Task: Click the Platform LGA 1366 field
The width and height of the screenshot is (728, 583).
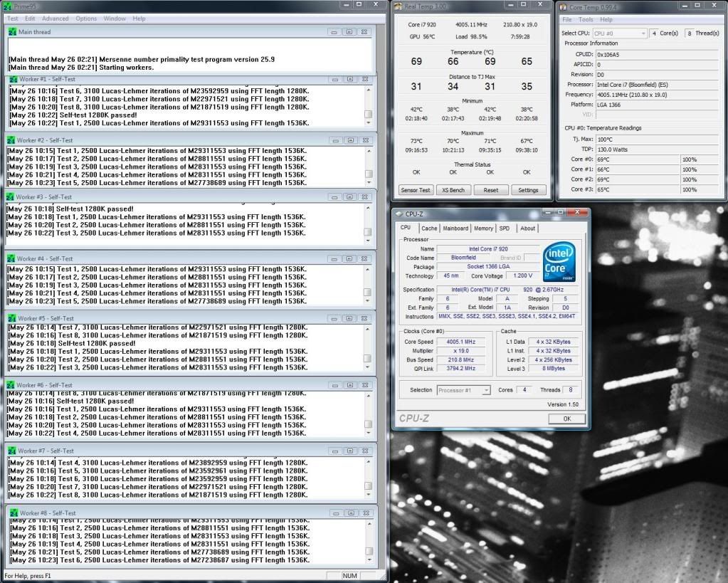Action: click(658, 105)
